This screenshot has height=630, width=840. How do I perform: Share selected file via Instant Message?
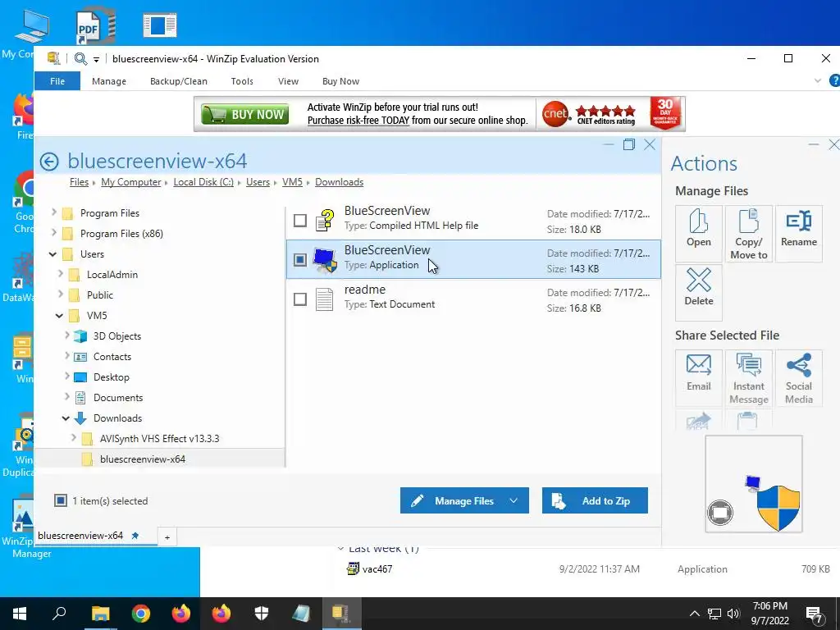point(748,377)
